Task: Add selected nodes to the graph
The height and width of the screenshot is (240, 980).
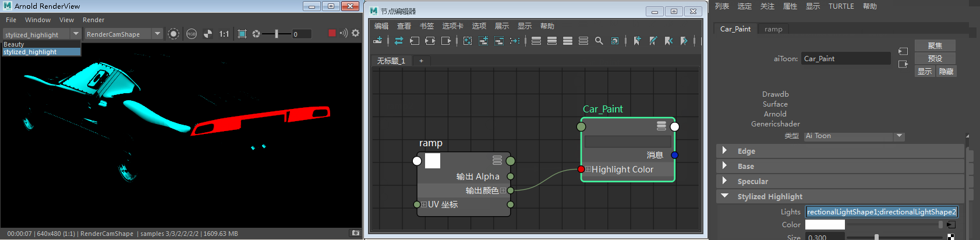Action: coord(483,41)
